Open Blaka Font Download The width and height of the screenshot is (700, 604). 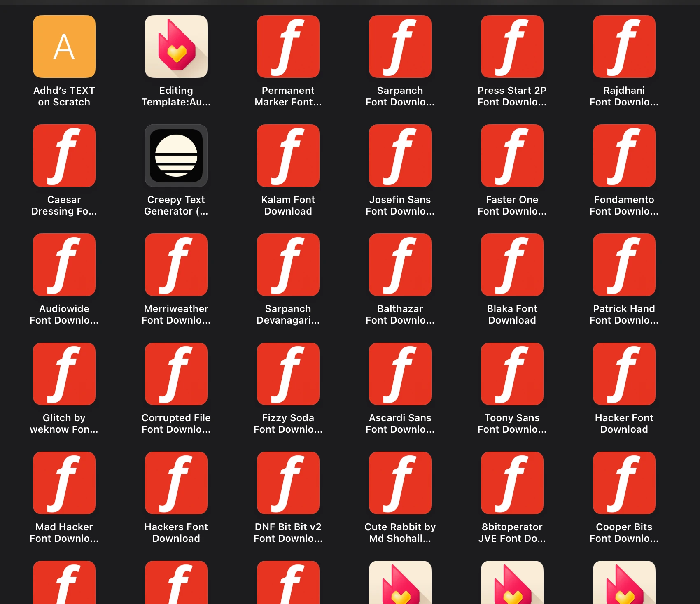[x=512, y=264]
